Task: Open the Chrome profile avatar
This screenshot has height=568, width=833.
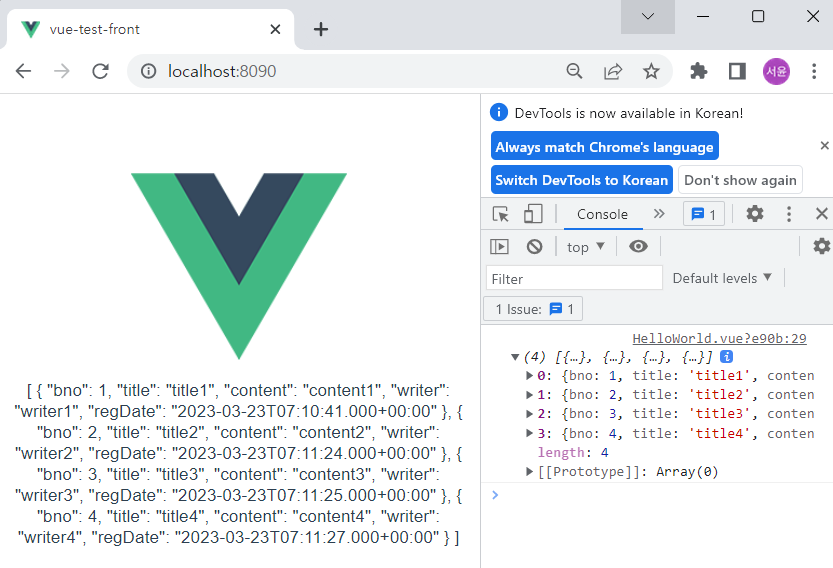Action: pyautogui.click(x=776, y=71)
